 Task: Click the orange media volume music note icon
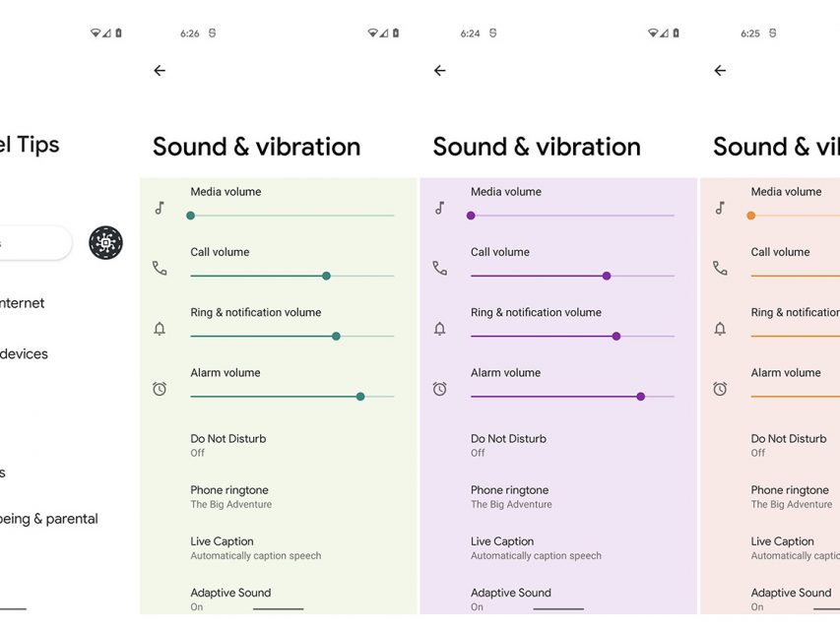720,208
